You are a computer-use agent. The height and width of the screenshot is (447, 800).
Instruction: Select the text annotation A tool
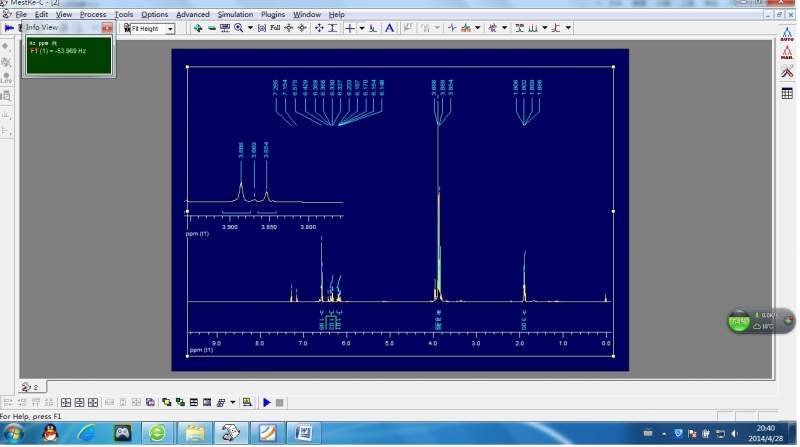(x=389, y=28)
